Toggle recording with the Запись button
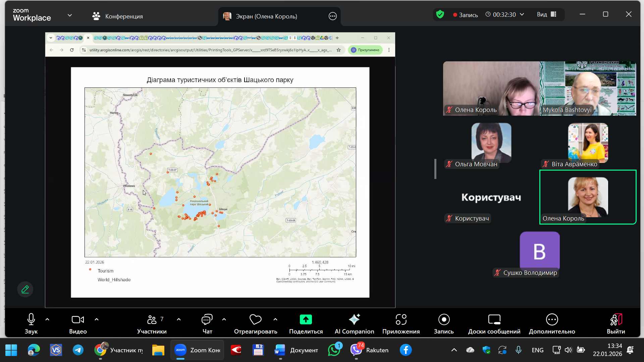This screenshot has width=644, height=362. pyautogui.click(x=443, y=323)
